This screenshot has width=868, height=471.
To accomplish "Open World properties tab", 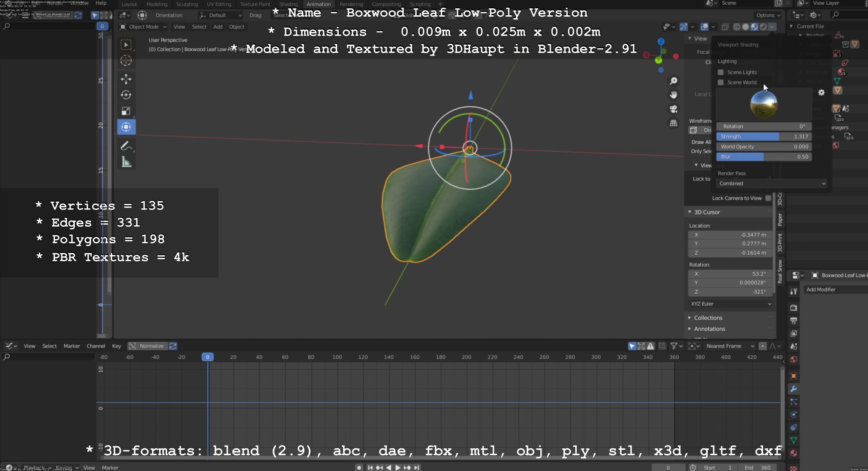I will [x=794, y=360].
